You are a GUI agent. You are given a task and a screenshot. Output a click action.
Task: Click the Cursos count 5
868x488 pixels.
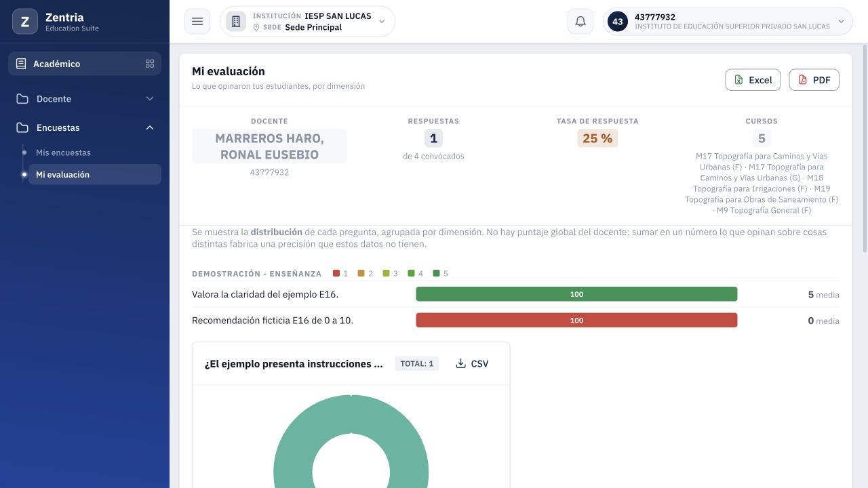(762, 138)
